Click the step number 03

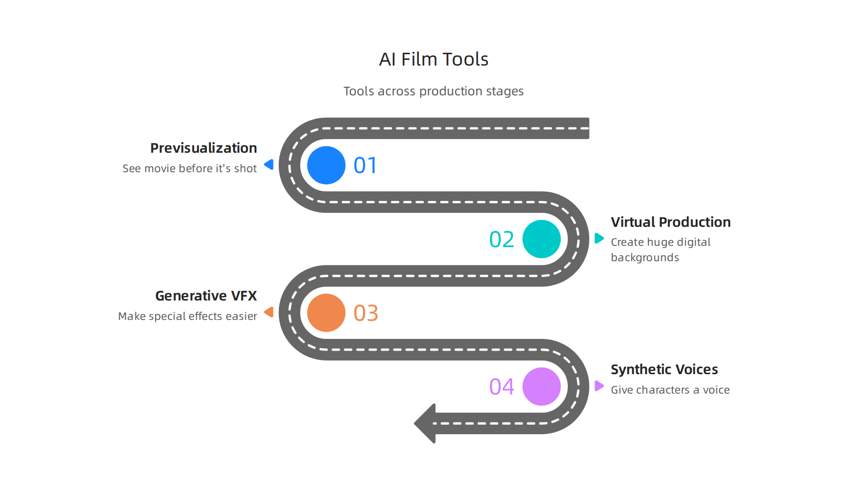pyautogui.click(x=366, y=313)
